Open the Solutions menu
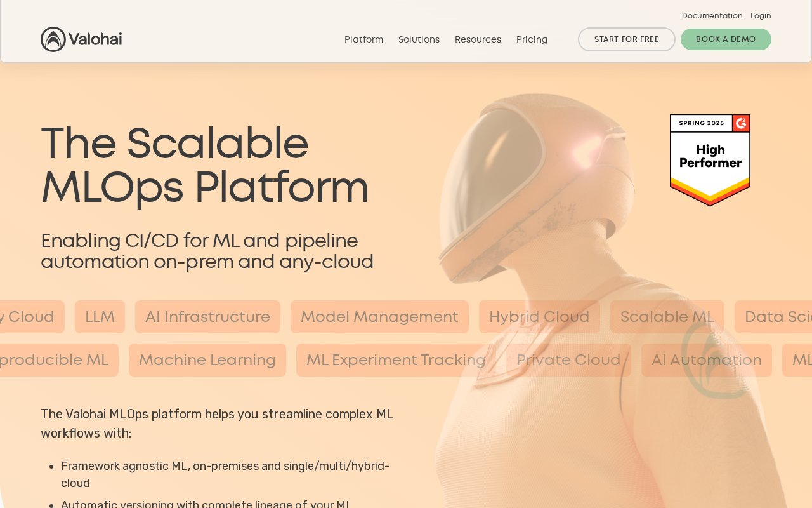 coord(419,39)
